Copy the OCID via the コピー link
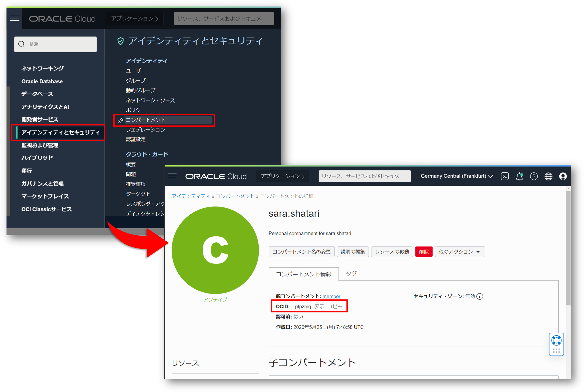The height and width of the screenshot is (392, 584). click(335, 306)
